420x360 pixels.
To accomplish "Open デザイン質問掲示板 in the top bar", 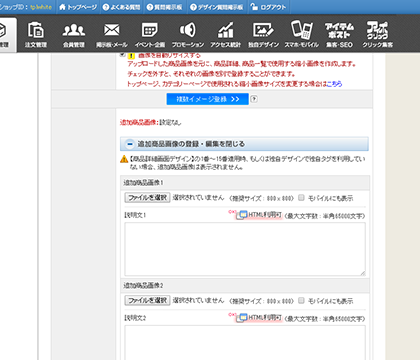I will coord(217,7).
